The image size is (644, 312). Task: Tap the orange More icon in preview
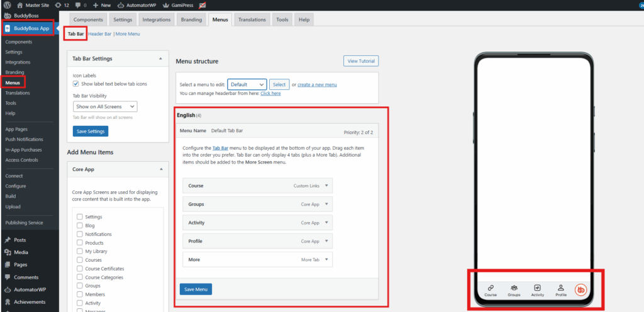tap(580, 290)
